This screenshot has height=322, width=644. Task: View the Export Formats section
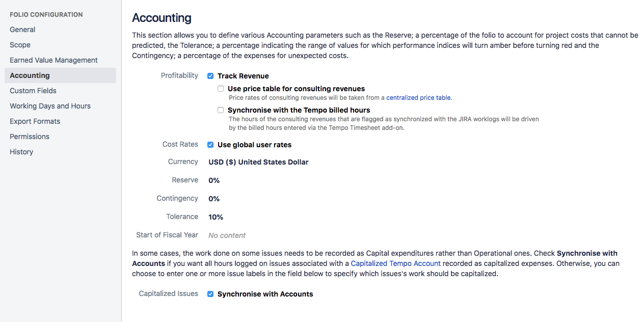35,121
